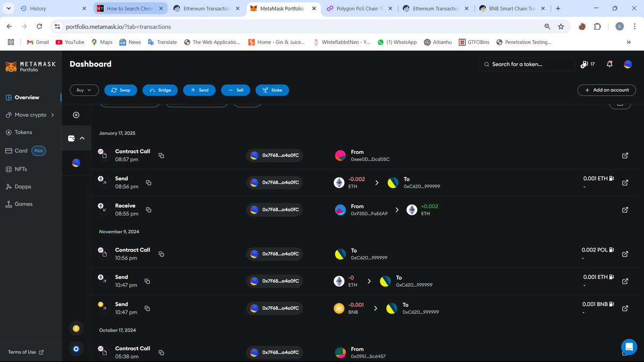This screenshot has width=644, height=362.
Task: Click Add an account button
Action: 606,90
